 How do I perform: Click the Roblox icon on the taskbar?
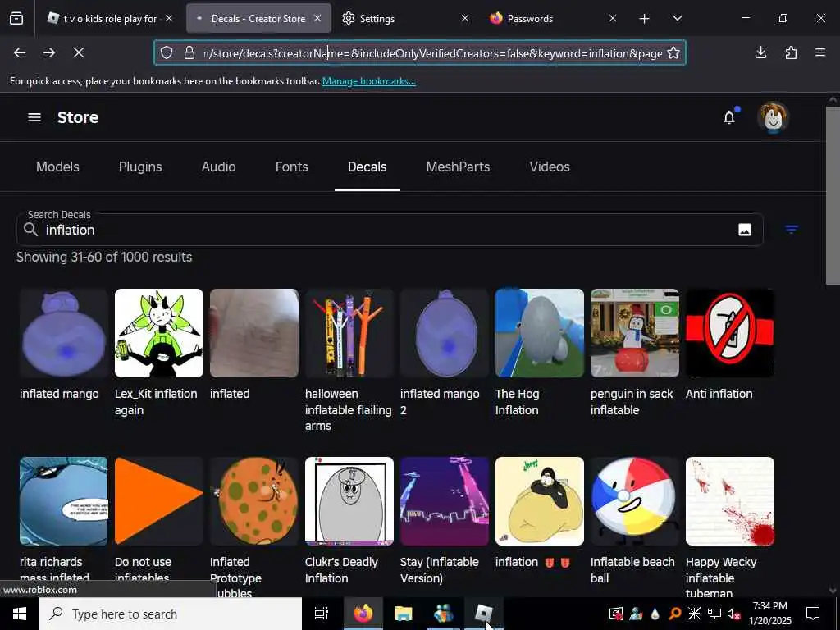click(x=484, y=614)
